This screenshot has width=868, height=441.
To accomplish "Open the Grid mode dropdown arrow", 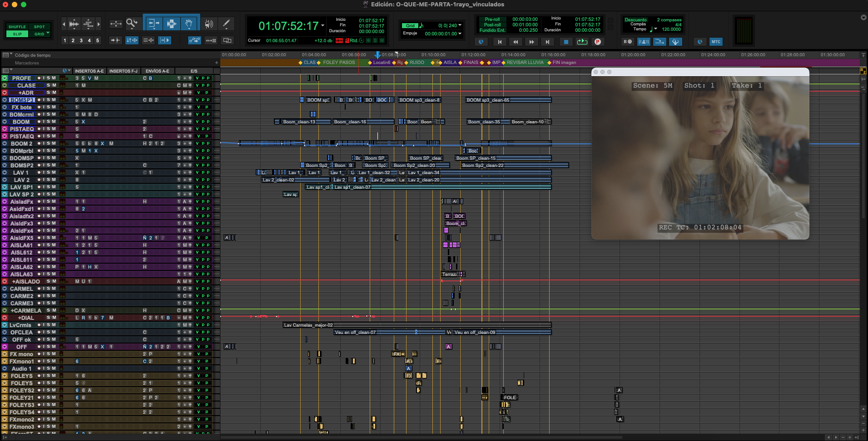I will point(48,33).
